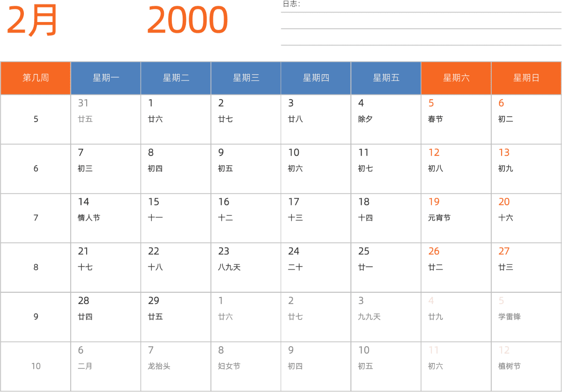Select the 星期四 column header

pyautogui.click(x=316, y=78)
